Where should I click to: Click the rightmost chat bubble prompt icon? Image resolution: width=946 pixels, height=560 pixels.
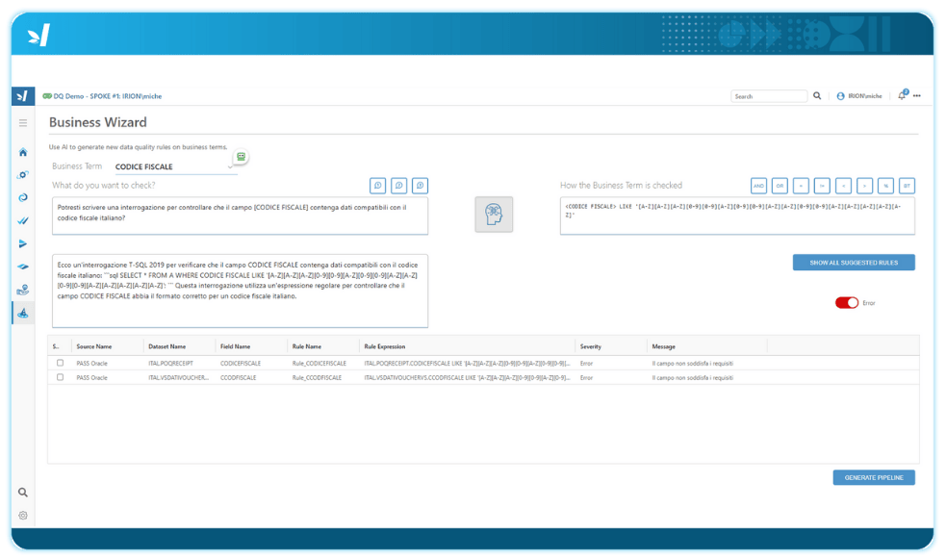tap(420, 186)
